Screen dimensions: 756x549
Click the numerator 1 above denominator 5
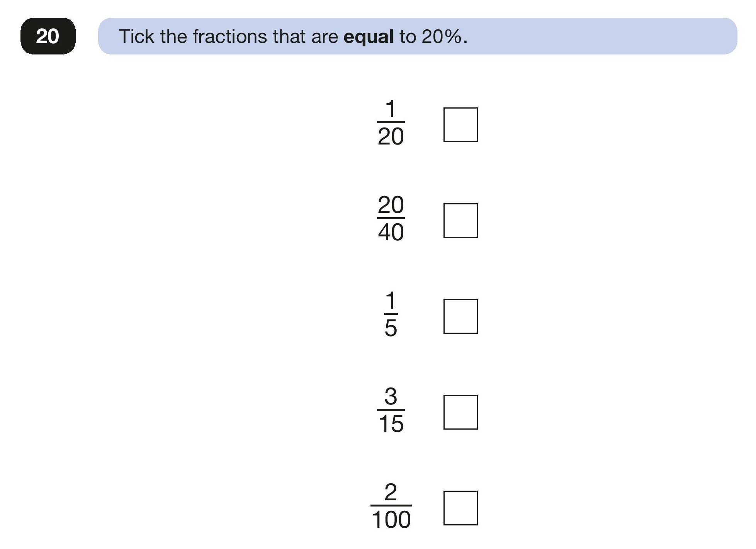[x=391, y=300]
